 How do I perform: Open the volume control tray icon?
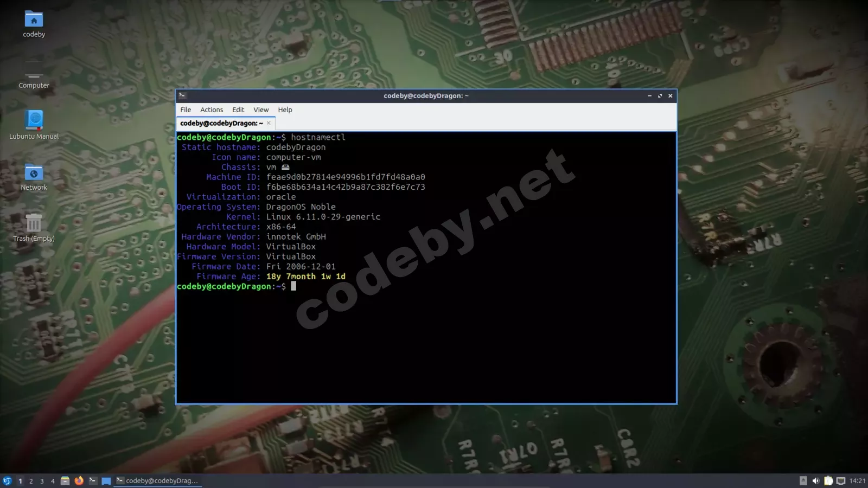816,481
